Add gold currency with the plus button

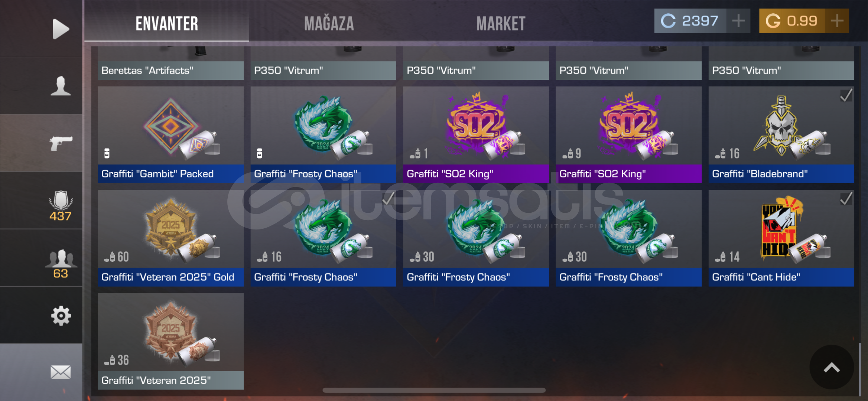837,21
